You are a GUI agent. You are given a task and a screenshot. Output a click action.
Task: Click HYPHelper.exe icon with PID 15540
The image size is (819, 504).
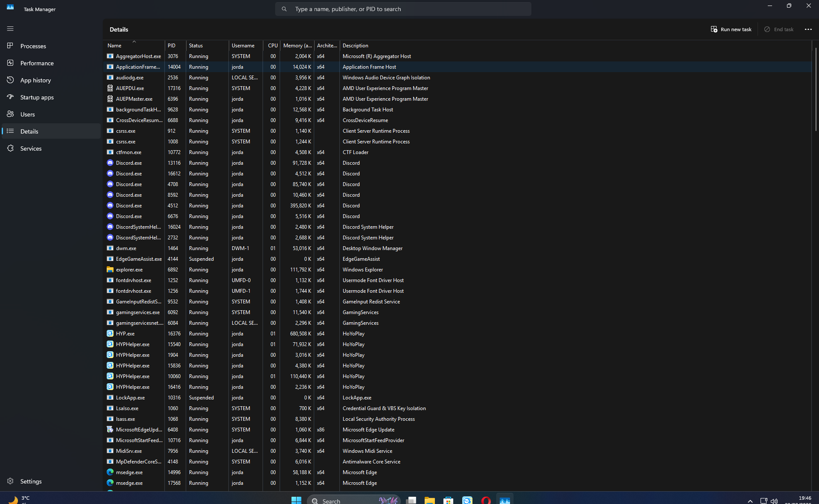tap(110, 344)
